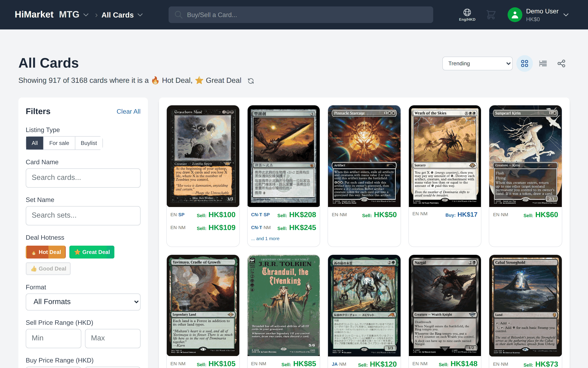The width and height of the screenshot is (588, 368).
Task: Select the Sell HK$50 listing
Action: point(364,215)
